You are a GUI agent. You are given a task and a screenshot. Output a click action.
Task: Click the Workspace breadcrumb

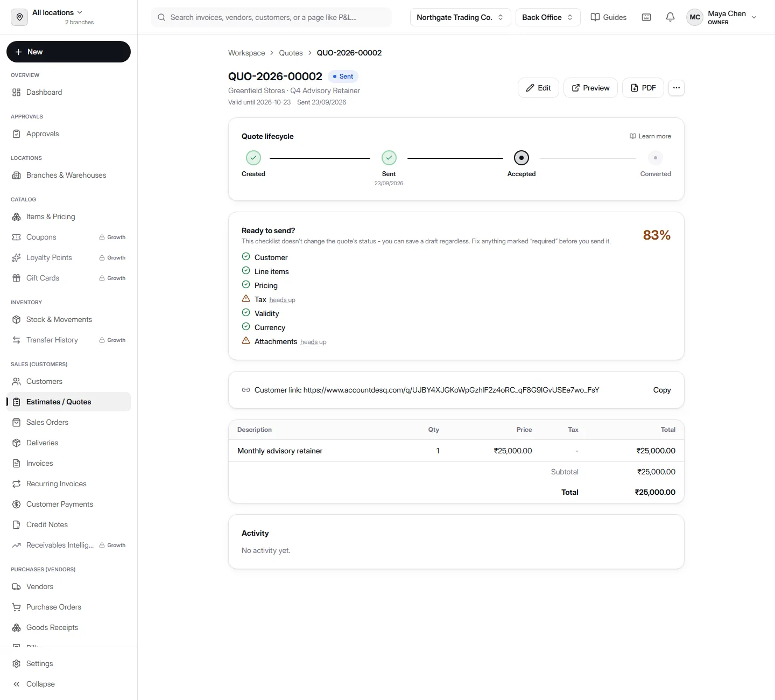click(x=246, y=53)
